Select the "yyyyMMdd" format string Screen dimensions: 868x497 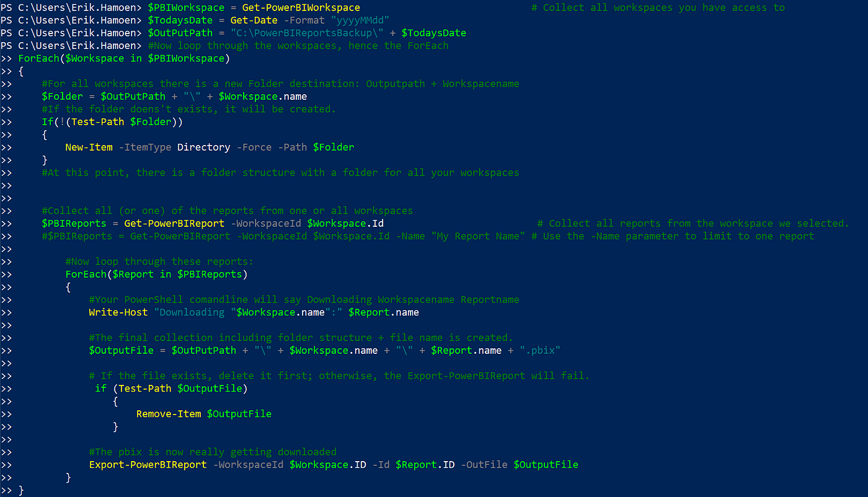tap(360, 20)
